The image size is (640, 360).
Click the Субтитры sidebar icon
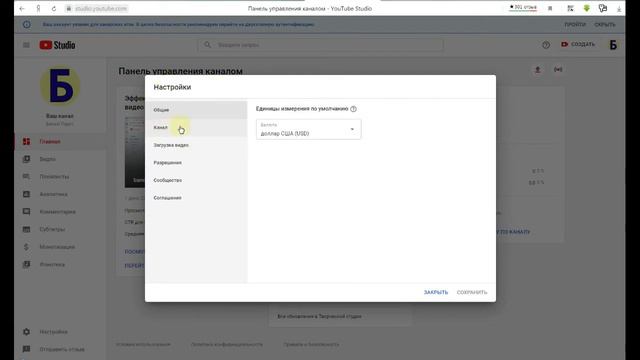27,229
